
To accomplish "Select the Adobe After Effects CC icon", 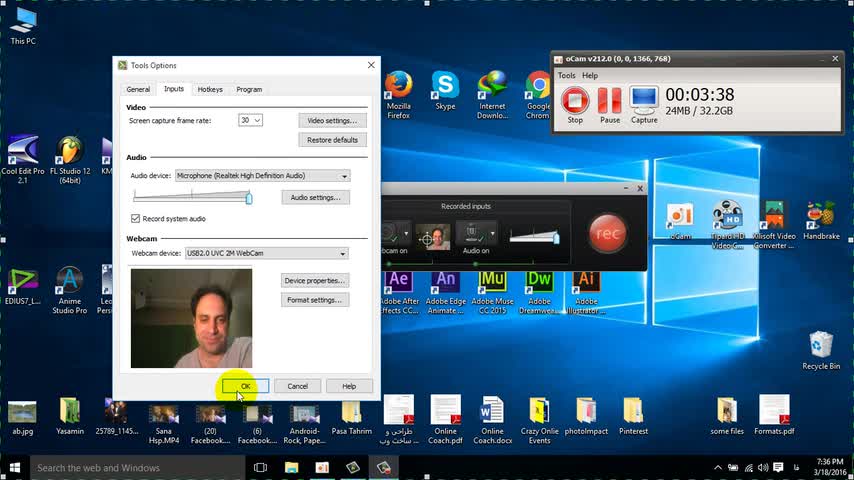I will pos(399,292).
